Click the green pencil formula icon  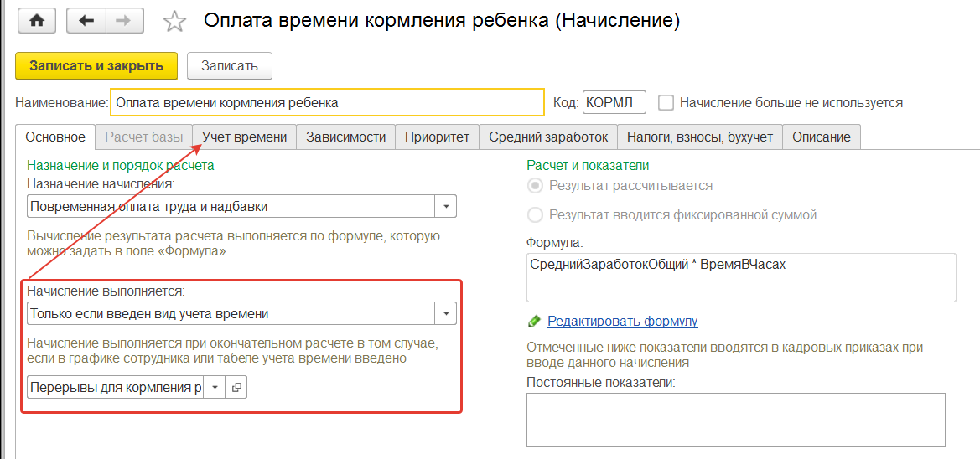pos(535,322)
